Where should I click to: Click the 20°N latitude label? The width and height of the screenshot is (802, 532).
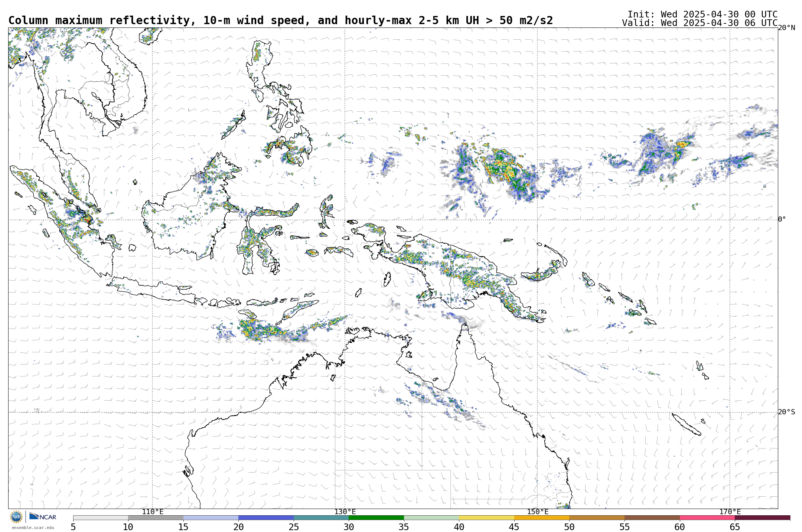point(786,28)
